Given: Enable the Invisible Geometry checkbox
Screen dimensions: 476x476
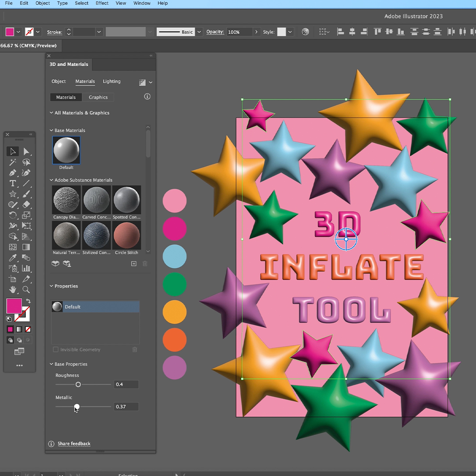Looking at the screenshot, I should [56, 349].
